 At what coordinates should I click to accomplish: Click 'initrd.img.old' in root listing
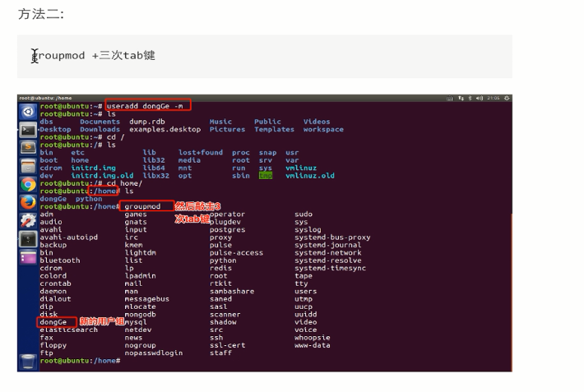pos(102,176)
